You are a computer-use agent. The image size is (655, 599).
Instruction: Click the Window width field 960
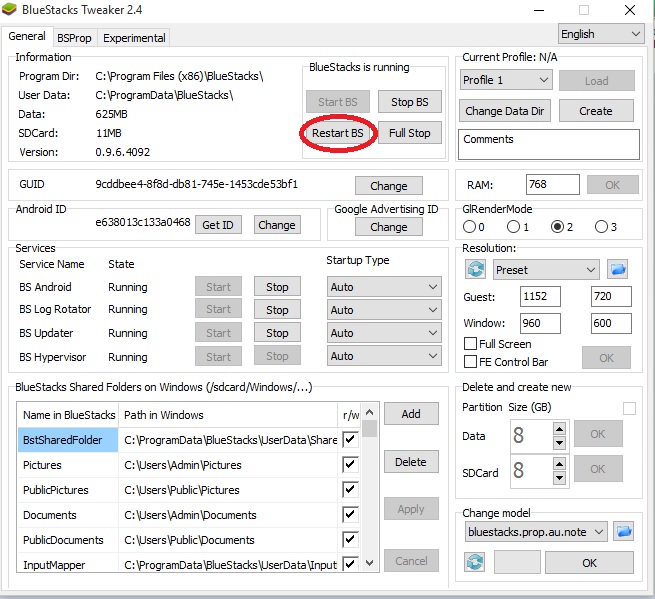pyautogui.click(x=540, y=323)
